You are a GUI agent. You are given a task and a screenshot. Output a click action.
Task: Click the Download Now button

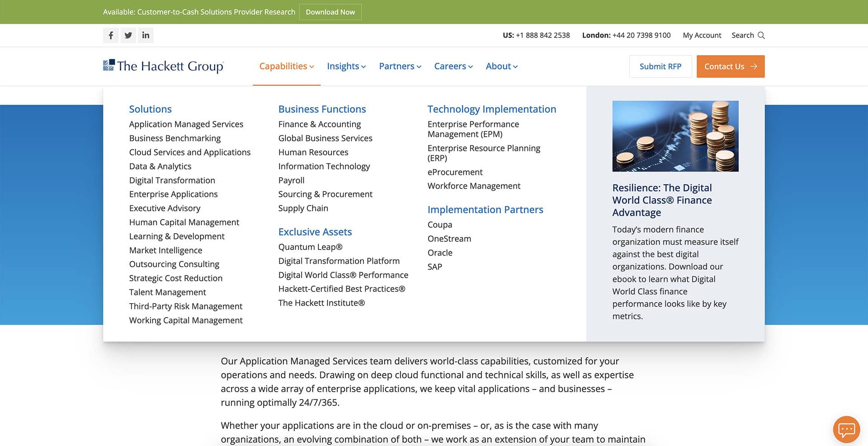[x=330, y=12]
